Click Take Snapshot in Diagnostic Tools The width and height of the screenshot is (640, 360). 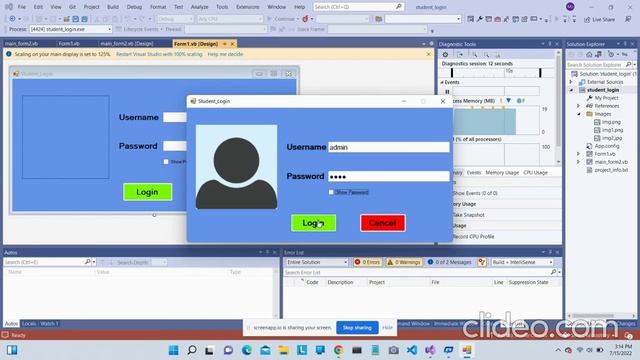pyautogui.click(x=469, y=215)
